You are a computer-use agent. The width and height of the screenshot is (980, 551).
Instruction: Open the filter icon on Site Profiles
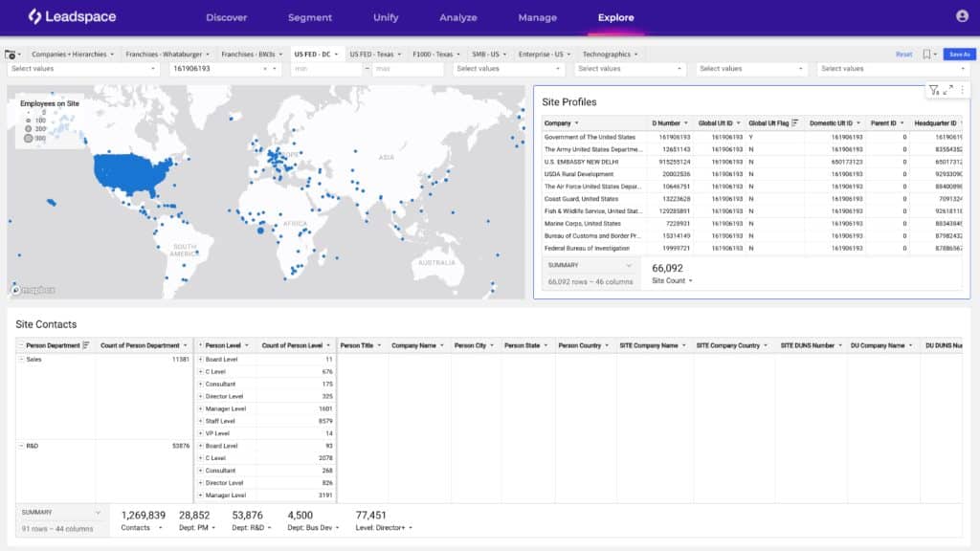pos(934,91)
